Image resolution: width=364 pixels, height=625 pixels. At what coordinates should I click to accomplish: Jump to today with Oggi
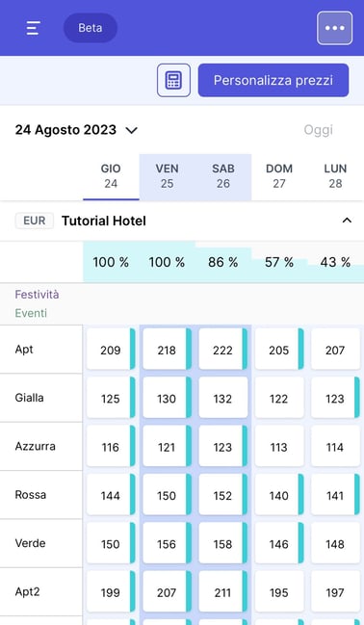click(x=318, y=130)
